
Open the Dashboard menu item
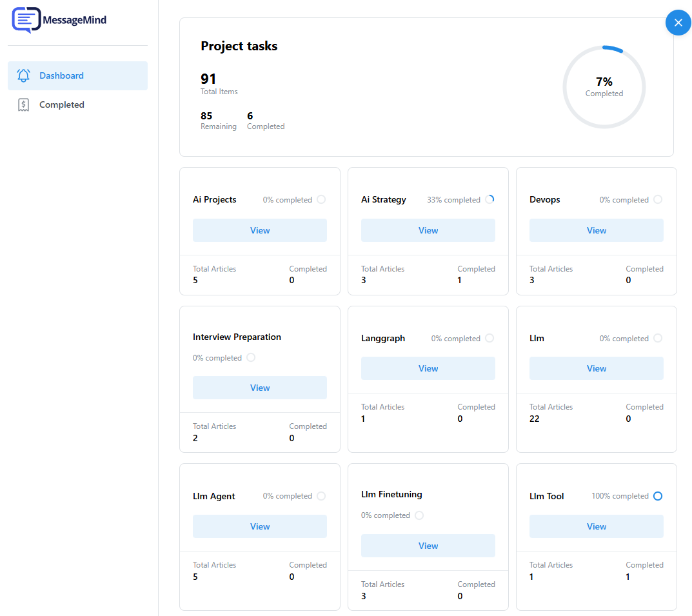coord(77,75)
